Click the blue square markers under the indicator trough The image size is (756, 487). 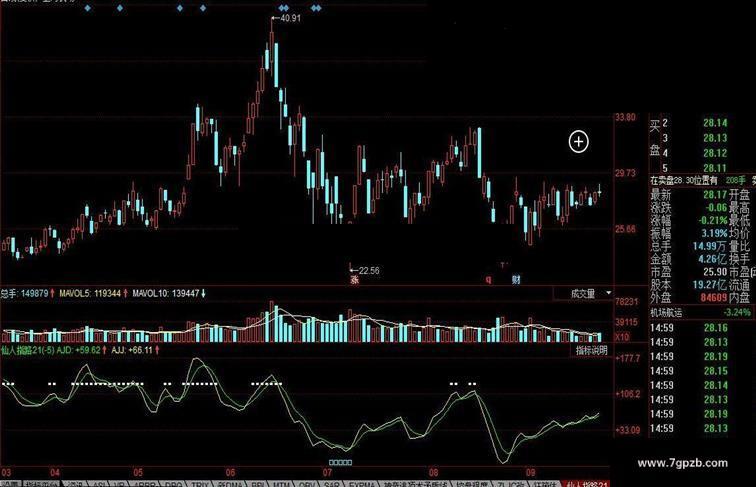pos(340,462)
